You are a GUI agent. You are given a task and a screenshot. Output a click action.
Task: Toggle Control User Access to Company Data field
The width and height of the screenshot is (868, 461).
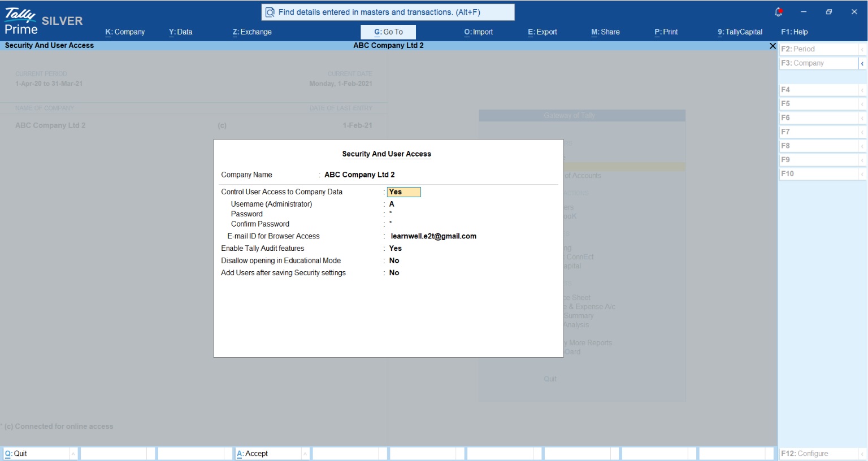coord(404,192)
